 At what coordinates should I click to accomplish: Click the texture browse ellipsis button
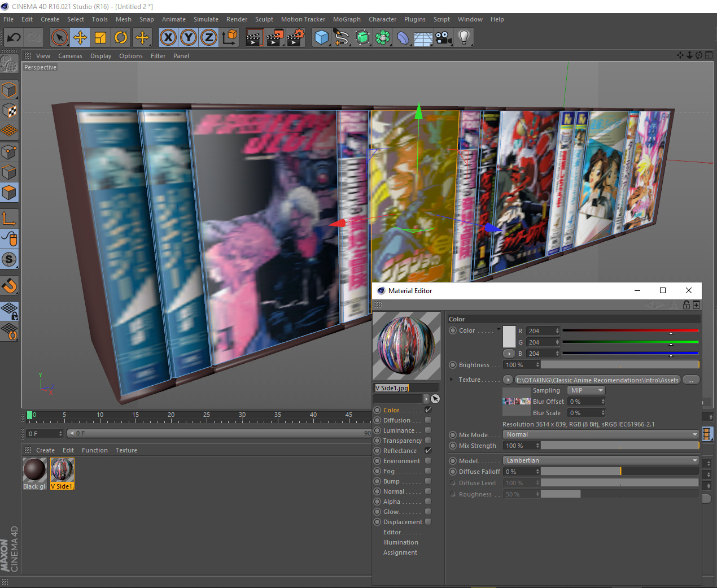[691, 380]
